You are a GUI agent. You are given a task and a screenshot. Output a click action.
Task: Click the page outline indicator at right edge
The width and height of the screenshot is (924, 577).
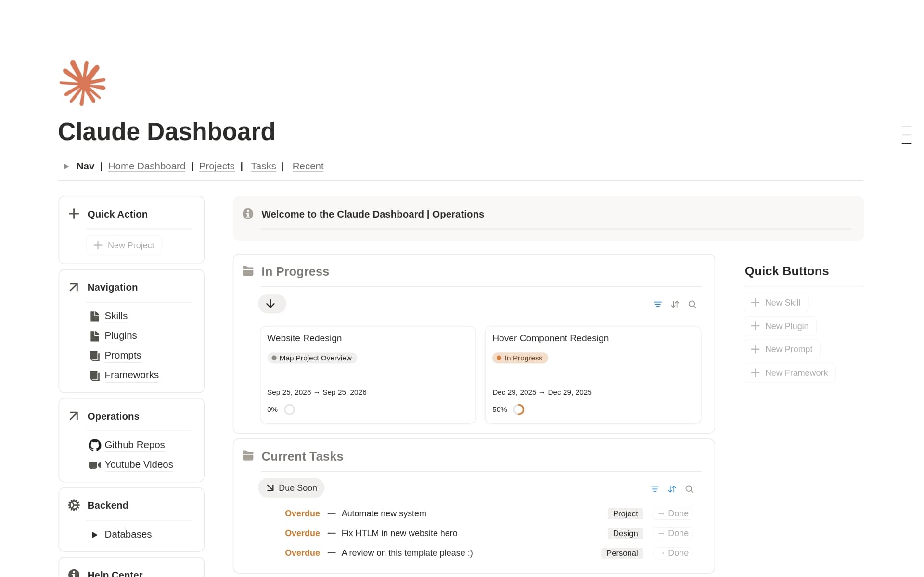(907, 135)
